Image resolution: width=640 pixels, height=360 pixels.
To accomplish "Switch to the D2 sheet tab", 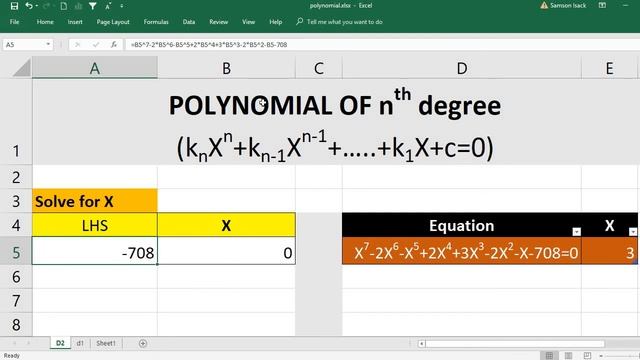I will click(60, 343).
